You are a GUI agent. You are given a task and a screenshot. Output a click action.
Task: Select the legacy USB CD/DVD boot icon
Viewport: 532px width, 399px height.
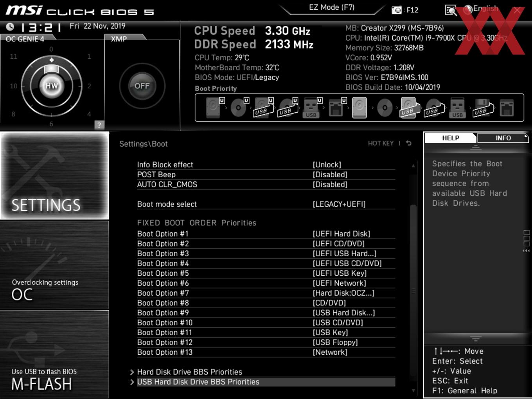(434, 108)
